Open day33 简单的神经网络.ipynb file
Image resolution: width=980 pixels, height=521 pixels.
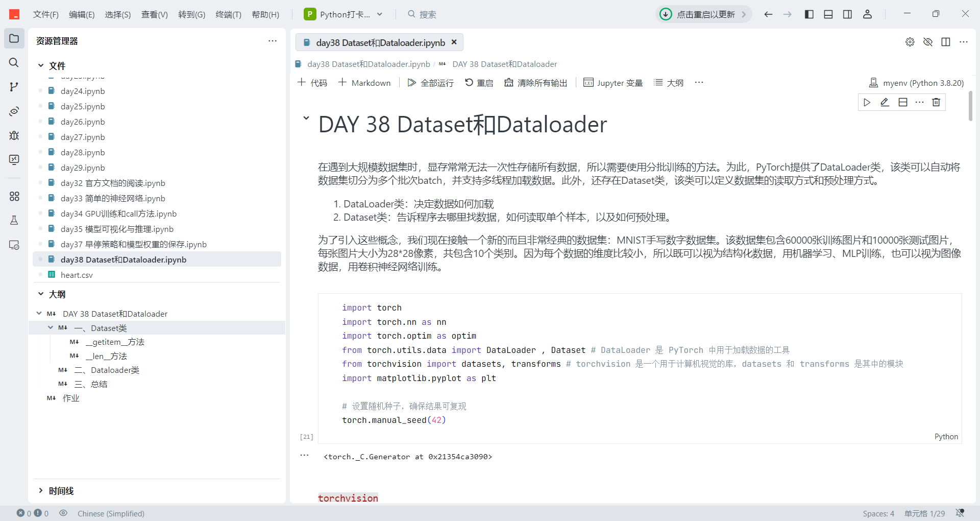coord(113,198)
